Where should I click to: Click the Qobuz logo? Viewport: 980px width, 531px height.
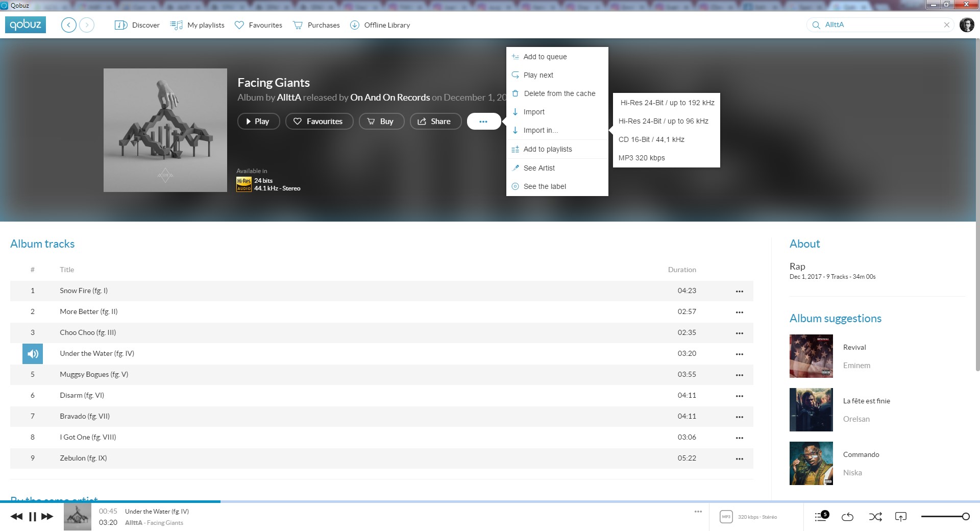click(x=26, y=25)
